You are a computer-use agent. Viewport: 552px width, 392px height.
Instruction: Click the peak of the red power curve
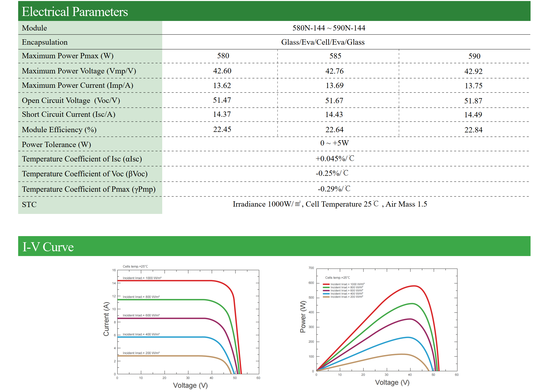414,286
